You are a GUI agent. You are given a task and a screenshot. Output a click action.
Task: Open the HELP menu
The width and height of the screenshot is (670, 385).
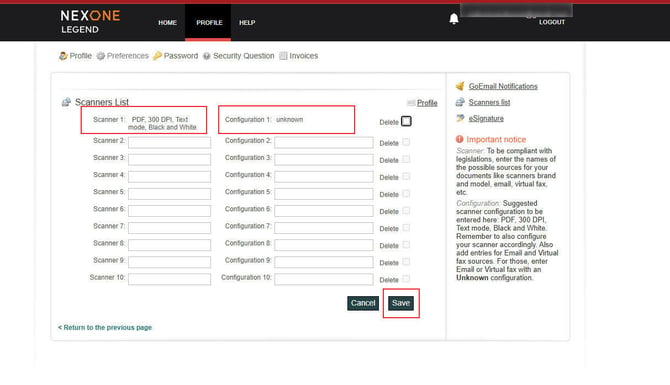click(x=247, y=23)
